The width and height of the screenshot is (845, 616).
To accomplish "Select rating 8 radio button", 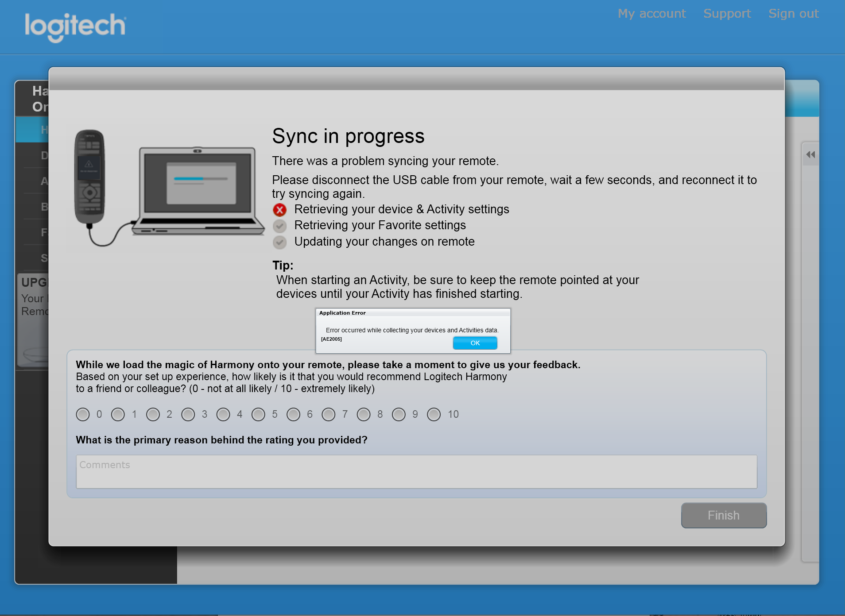I will point(364,415).
